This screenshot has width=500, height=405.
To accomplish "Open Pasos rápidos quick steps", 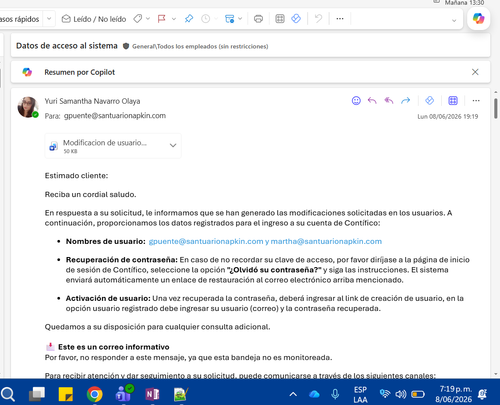I will [x=19, y=19].
